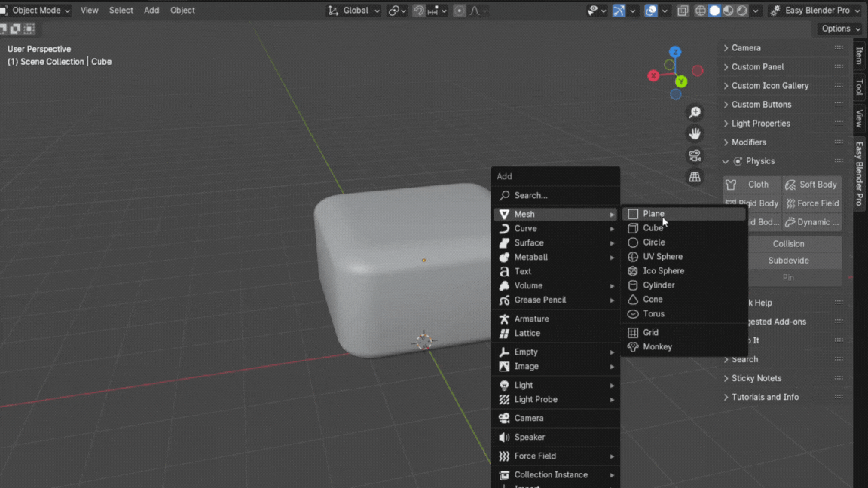Select wireframe viewport shading icon
The width and height of the screenshot is (868, 488).
click(701, 11)
